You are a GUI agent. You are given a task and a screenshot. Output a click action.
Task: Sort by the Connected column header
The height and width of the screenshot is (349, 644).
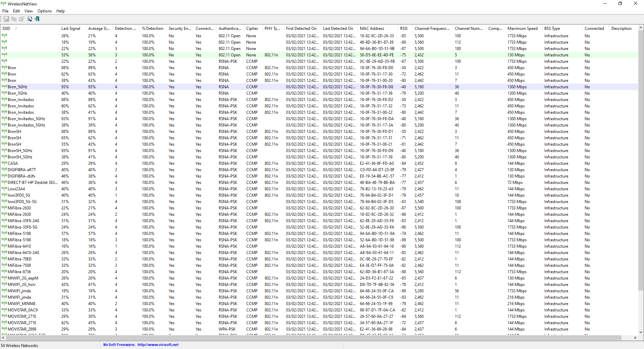596,29
